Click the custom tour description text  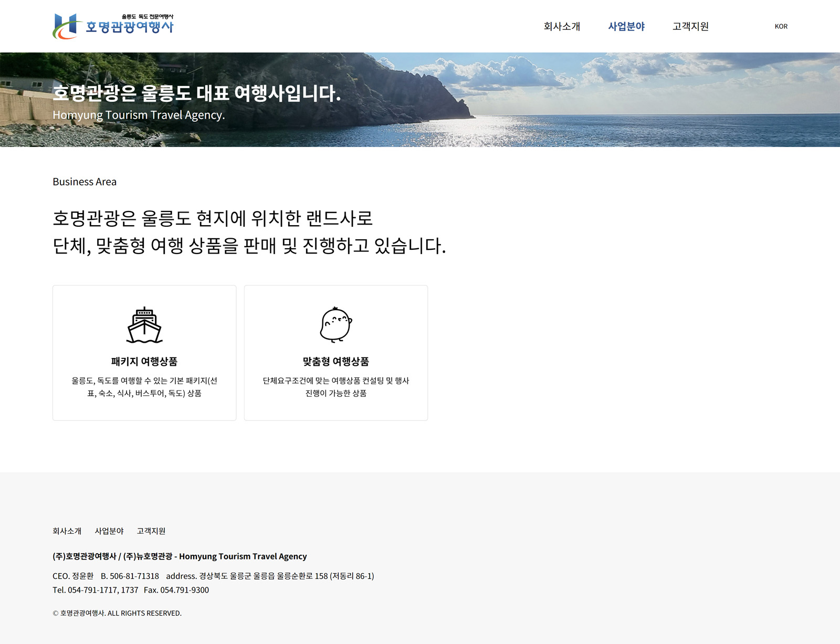336,387
